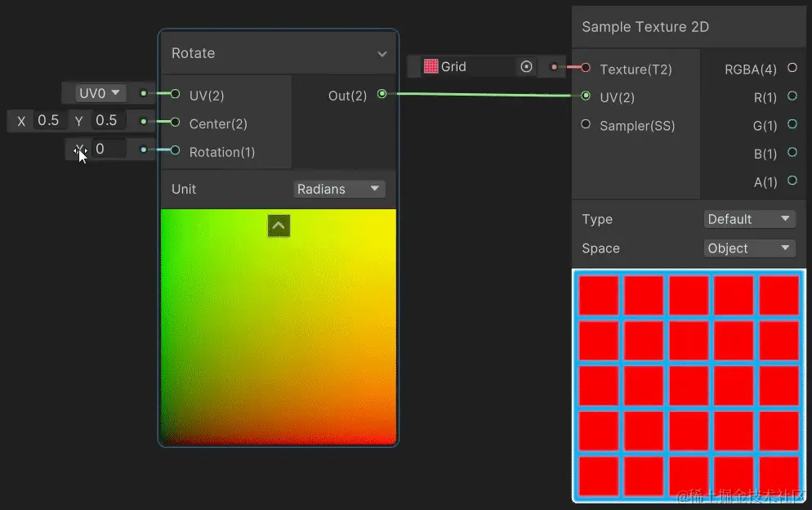
Task: Click the Center(2) input port circle
Action: tap(175, 122)
